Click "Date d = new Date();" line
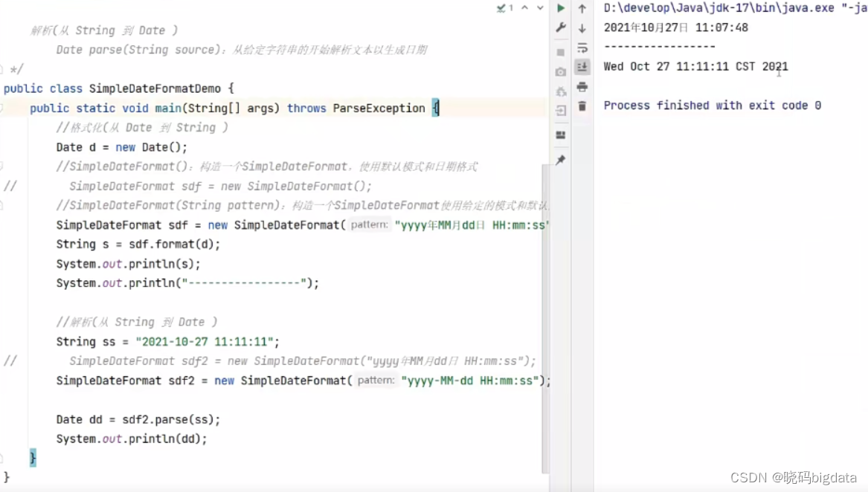 tap(122, 147)
